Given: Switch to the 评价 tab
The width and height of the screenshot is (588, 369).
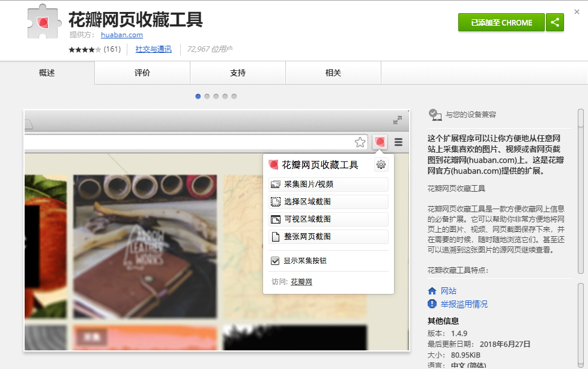Looking at the screenshot, I should pos(142,73).
